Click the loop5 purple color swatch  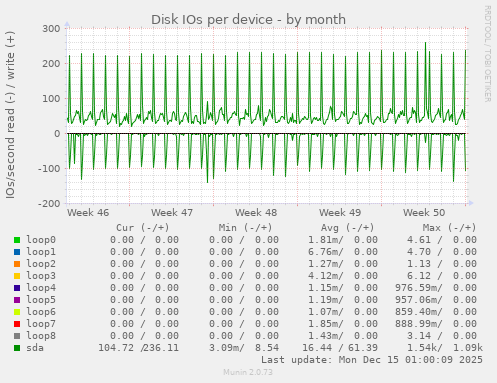coord(17,300)
